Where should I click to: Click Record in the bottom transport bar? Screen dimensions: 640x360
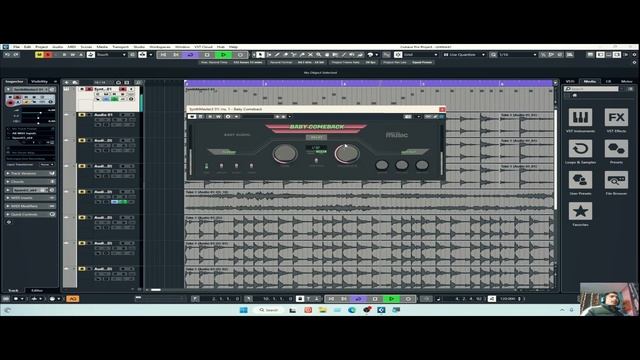408,299
